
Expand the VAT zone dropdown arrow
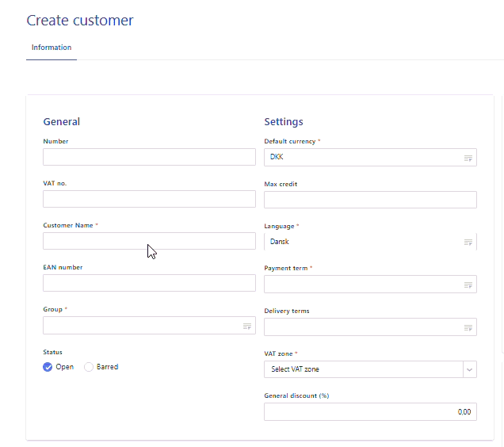(x=469, y=369)
